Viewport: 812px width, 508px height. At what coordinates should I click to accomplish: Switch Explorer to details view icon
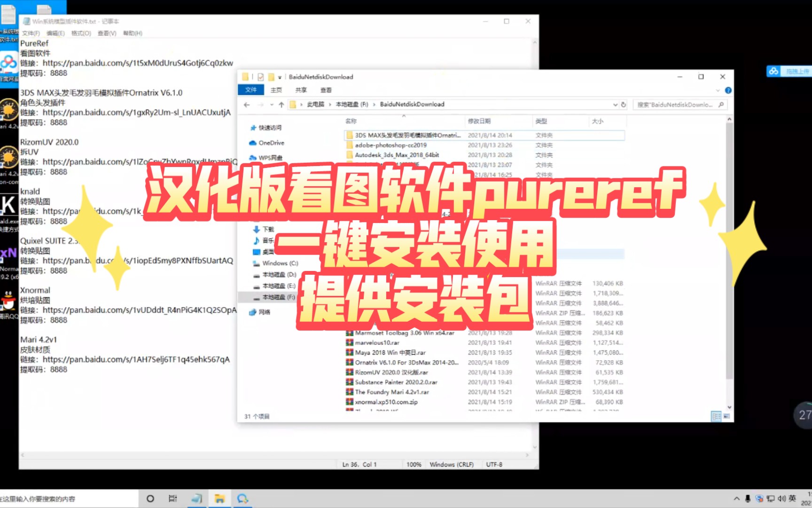coord(716,416)
